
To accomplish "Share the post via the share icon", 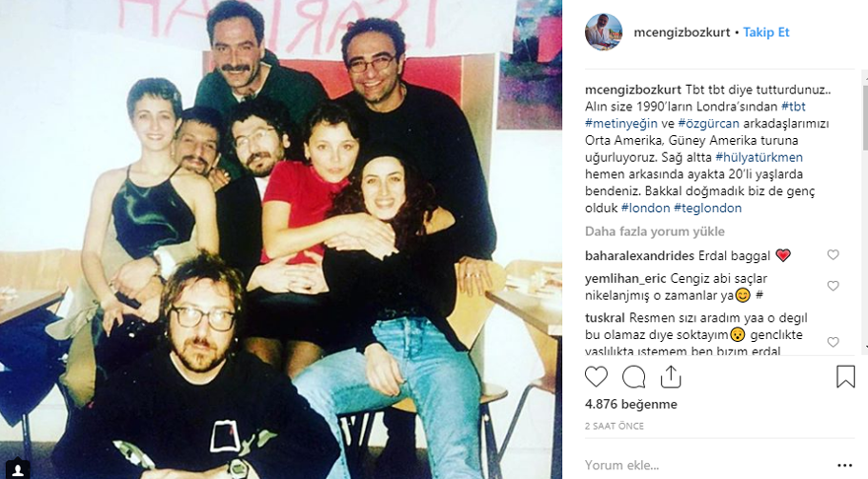I will 671,376.
